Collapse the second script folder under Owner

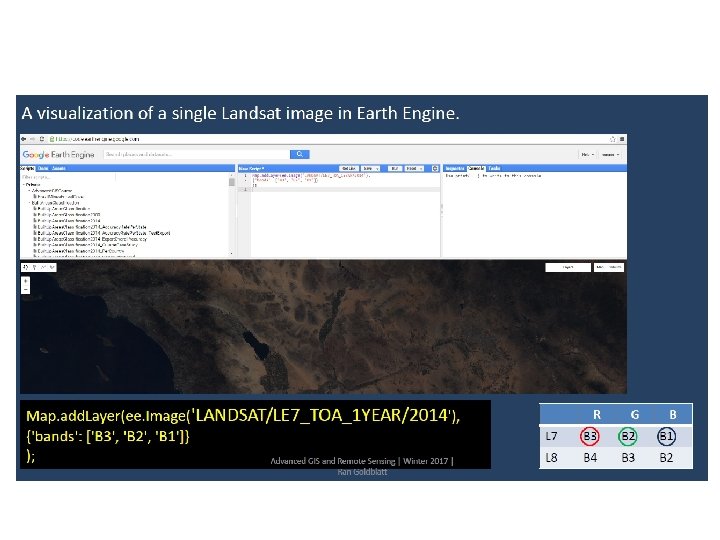30,202
